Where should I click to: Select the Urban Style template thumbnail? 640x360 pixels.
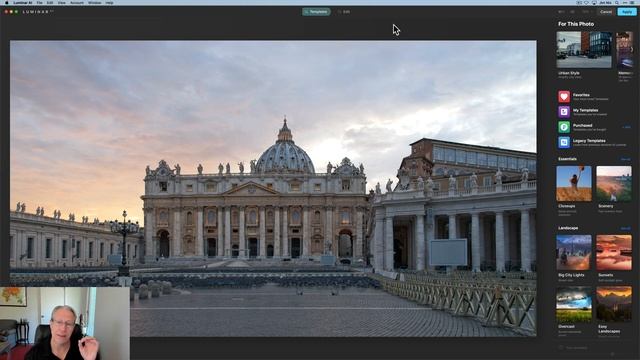[x=584, y=49]
